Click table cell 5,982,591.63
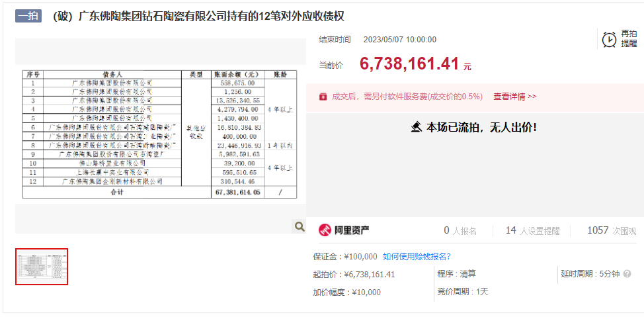644x317 pixels. point(237,155)
